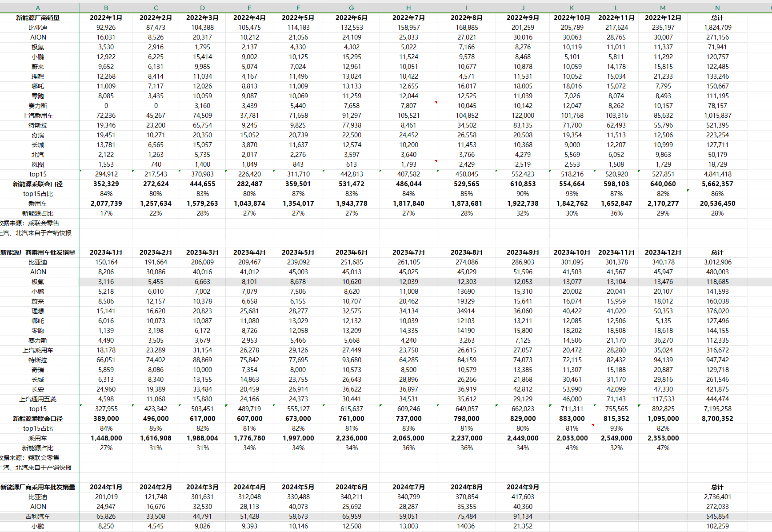Select the 特斯拉 2023 total 947,742

717,360
